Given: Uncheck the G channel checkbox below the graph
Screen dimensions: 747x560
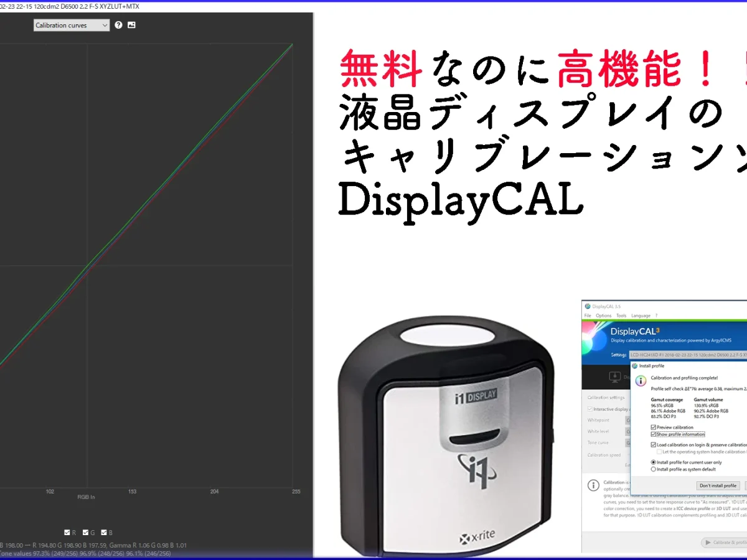Looking at the screenshot, I should point(85,532).
